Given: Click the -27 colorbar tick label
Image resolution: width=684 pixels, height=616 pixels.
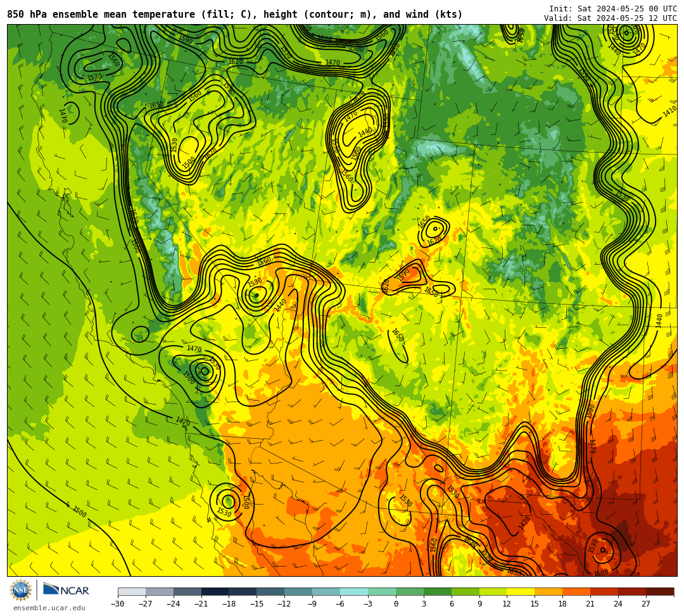Looking at the screenshot, I should click(146, 604).
